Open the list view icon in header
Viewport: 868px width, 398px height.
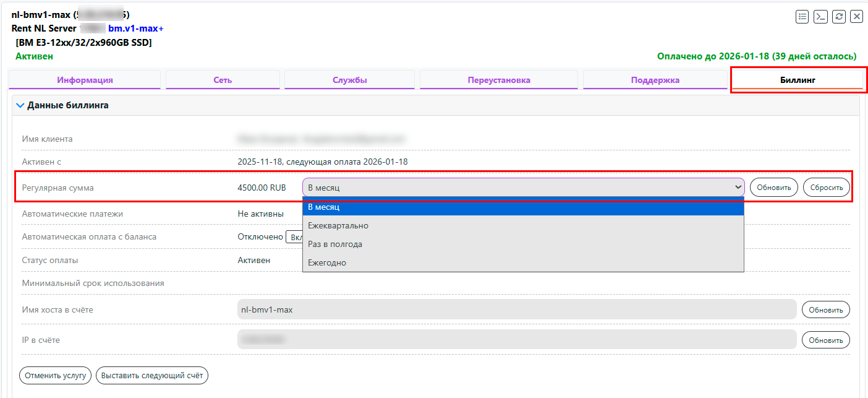pos(802,17)
